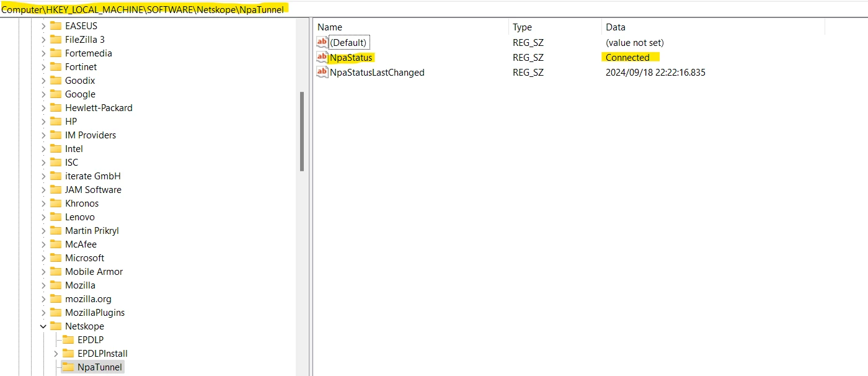This screenshot has height=376, width=868.
Task: Click the NpaStatusLastChanged string value icon
Action: pyautogui.click(x=322, y=72)
